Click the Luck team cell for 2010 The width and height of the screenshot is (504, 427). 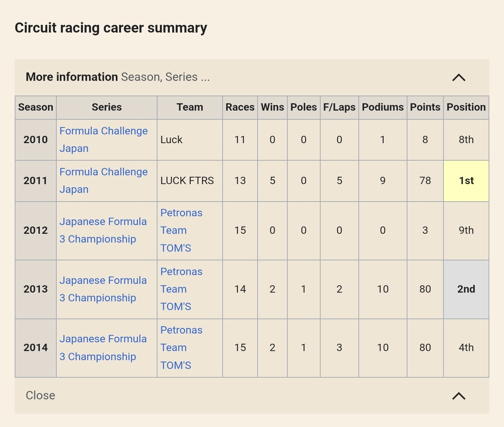[190, 140]
